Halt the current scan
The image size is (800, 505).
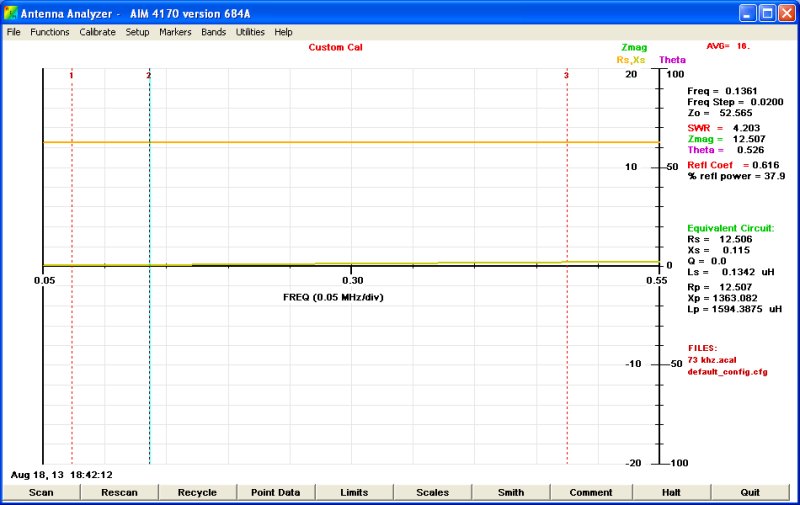click(670, 492)
